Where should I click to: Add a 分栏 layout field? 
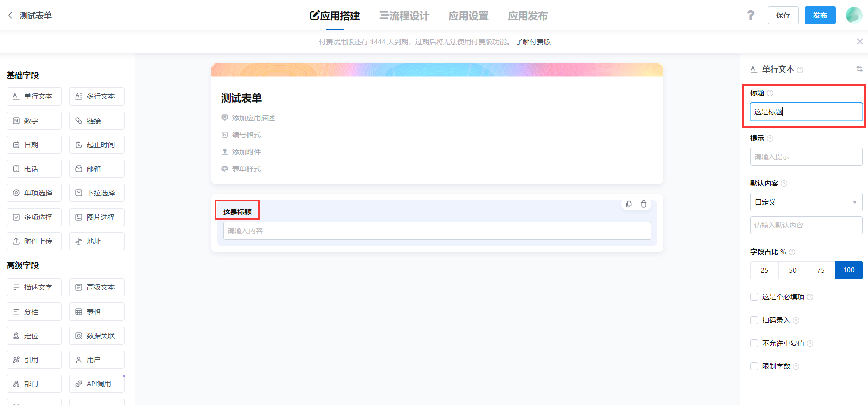click(34, 312)
